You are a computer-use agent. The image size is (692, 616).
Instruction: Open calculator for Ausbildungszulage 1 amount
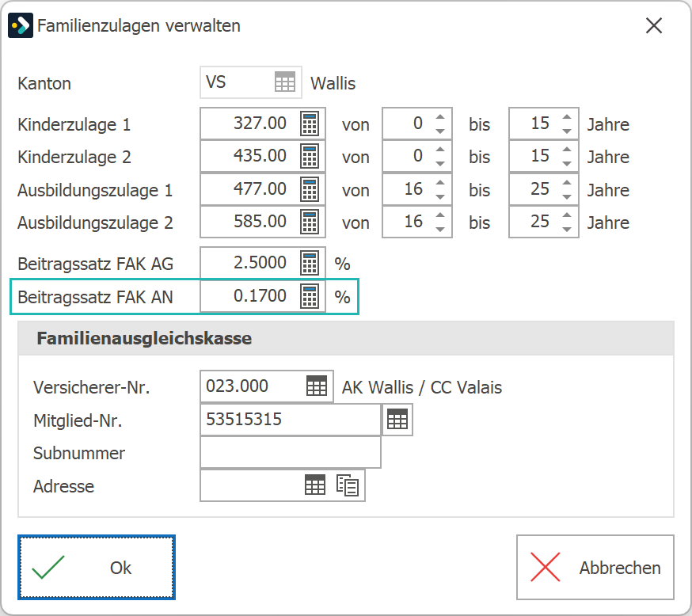pyautogui.click(x=310, y=190)
